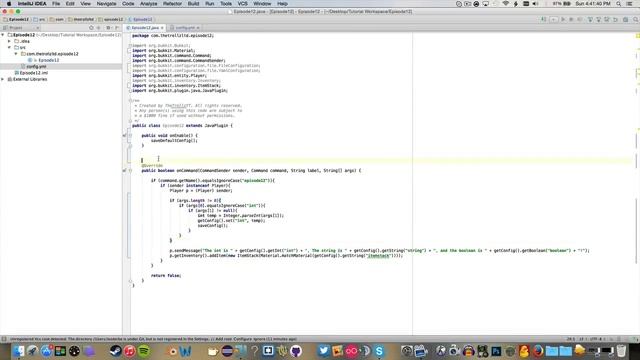Open the File menu
The width and height of the screenshot is (640, 360).
56,4
